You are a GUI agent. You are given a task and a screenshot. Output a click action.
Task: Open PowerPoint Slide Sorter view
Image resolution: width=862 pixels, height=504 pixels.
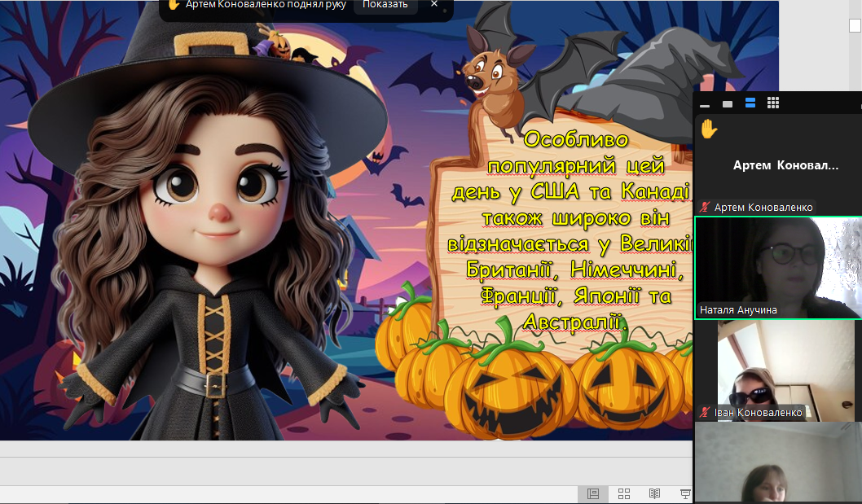click(623, 493)
